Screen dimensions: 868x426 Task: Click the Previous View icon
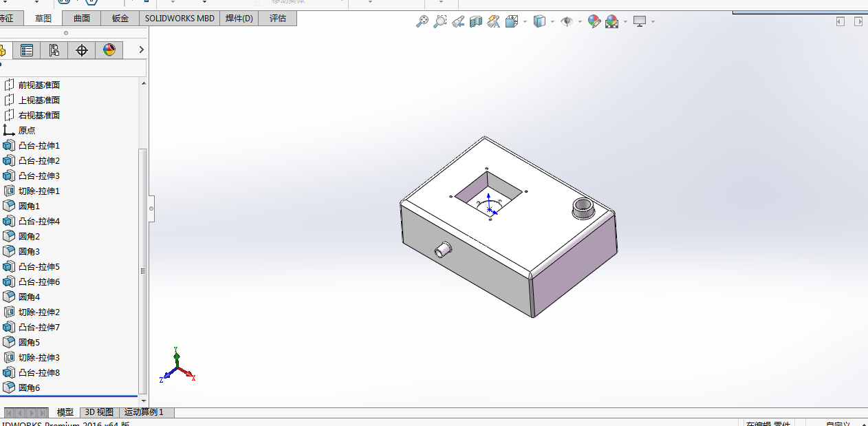[458, 21]
